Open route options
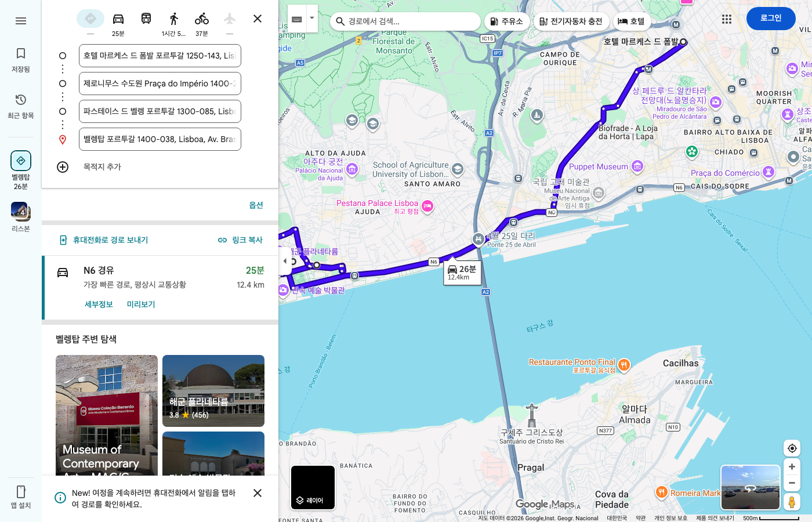The image size is (812, 522). coord(256,205)
